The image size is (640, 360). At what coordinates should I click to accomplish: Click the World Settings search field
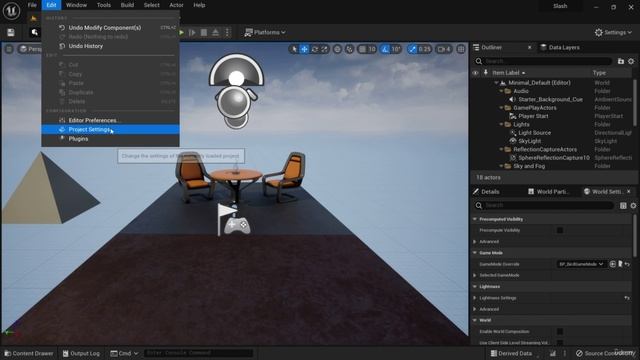click(544, 205)
